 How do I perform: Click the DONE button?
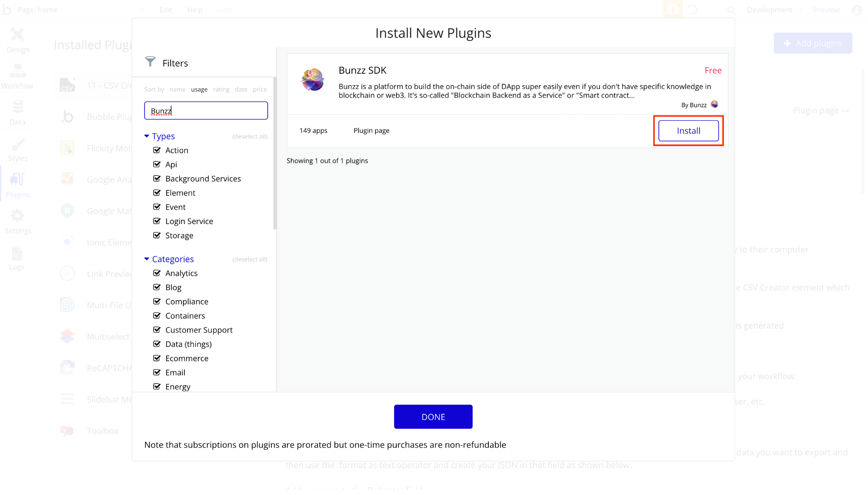433,416
